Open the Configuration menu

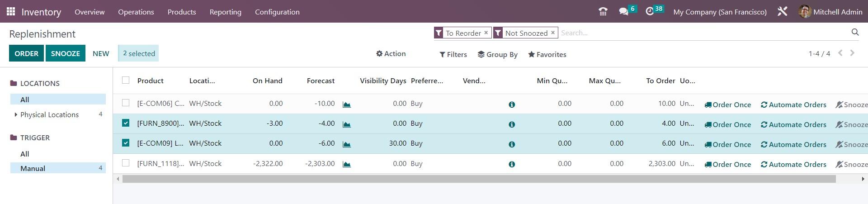coord(277,12)
